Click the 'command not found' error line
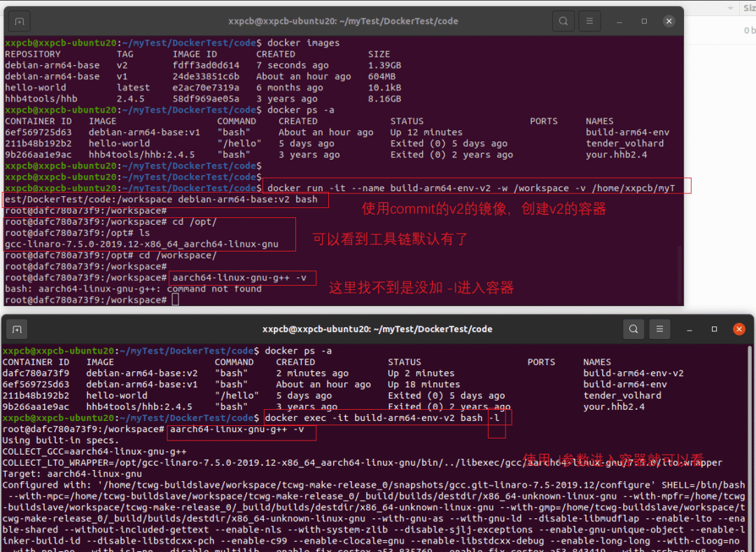Screen dimensions: 756x552 (133, 289)
